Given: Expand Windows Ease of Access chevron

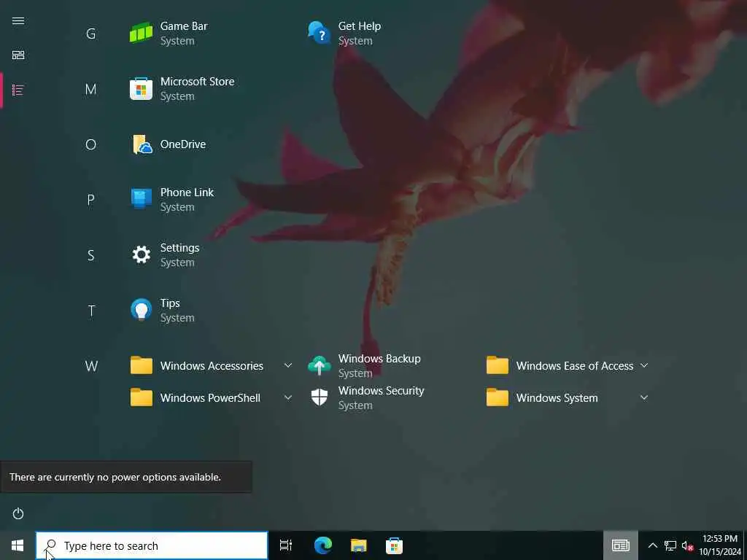Looking at the screenshot, I should 644,365.
